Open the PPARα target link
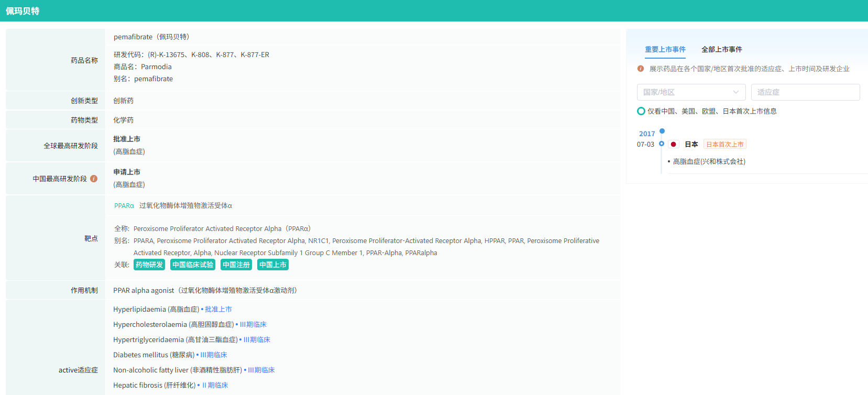 point(124,205)
